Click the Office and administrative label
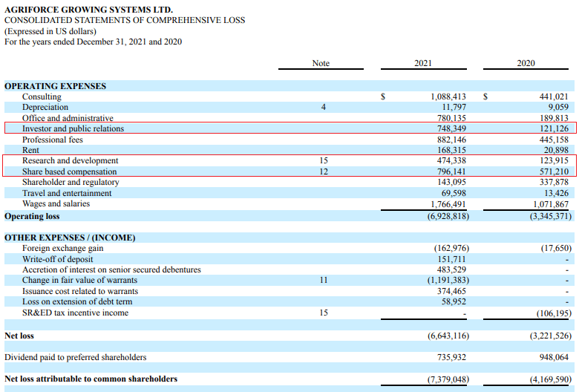 68,118
